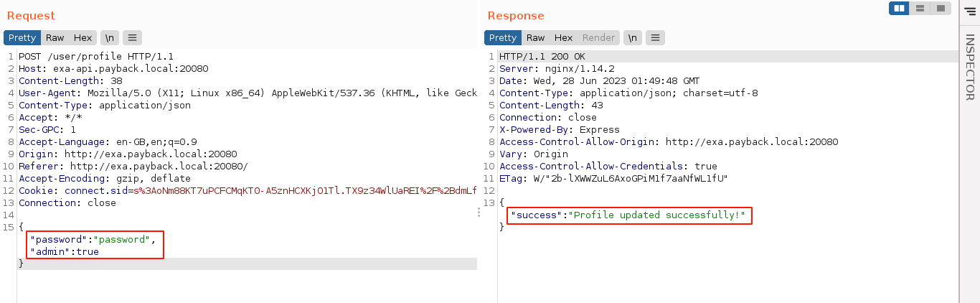Open the Inspector panel menu icon
980x303 pixels.
point(970,9)
